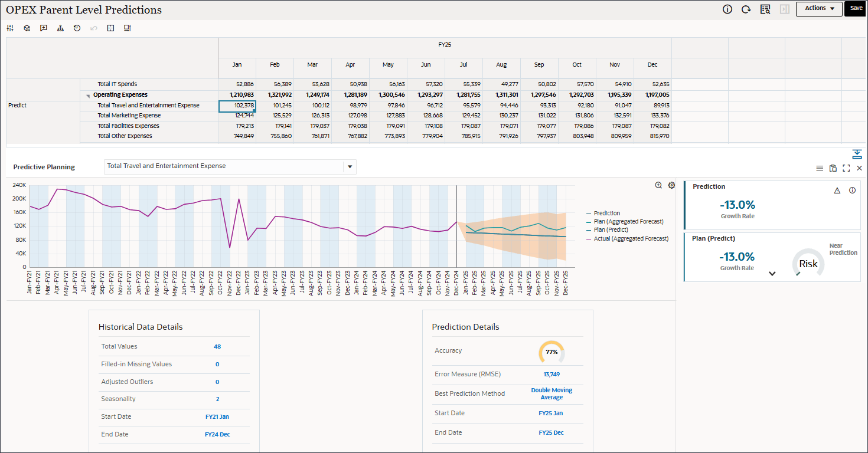Collapse the Operating Expenses row
The height and width of the screenshot is (453, 868).
tap(88, 96)
